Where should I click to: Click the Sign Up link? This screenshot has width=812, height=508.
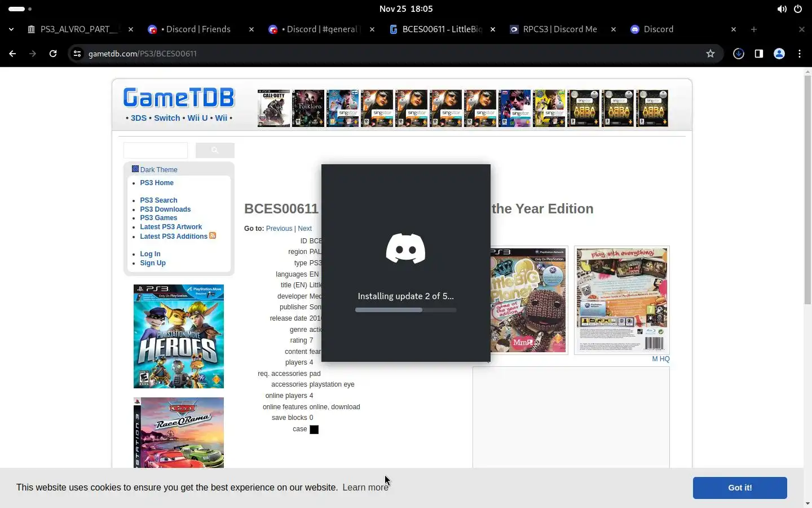click(153, 263)
